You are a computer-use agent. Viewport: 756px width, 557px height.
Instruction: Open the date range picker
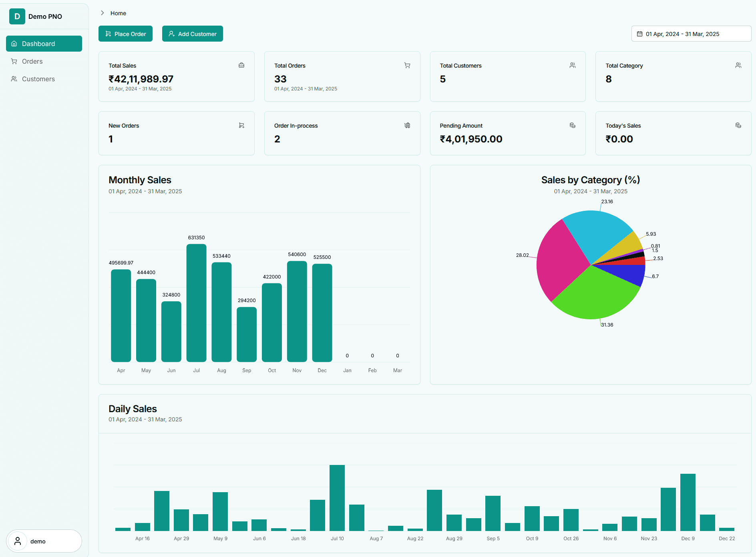click(691, 34)
